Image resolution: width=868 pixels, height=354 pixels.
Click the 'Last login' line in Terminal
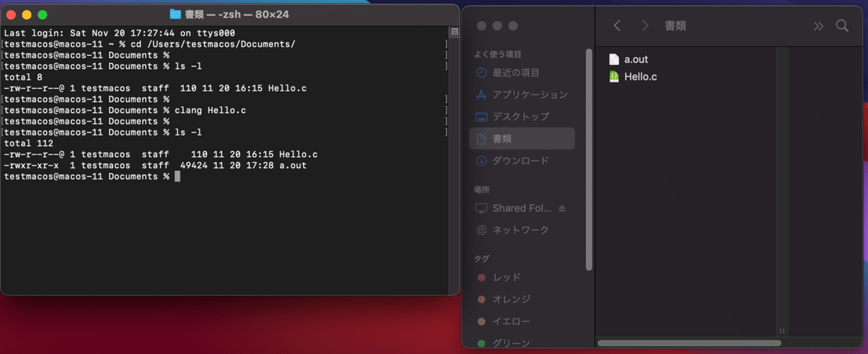click(x=119, y=33)
